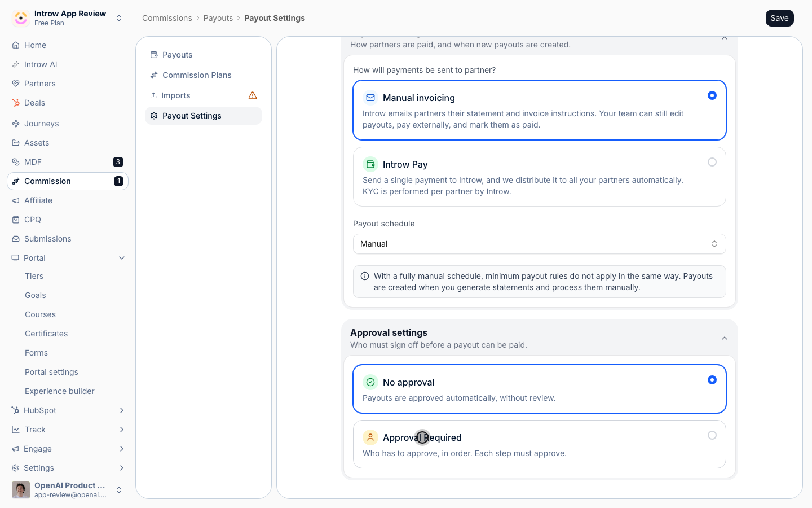Viewport: 812px width, 508px height.
Task: Click the Payouts breadcrumb link
Action: point(218,18)
